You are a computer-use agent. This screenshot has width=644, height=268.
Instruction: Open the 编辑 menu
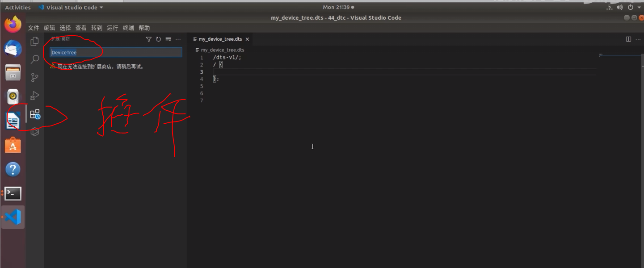pos(49,28)
